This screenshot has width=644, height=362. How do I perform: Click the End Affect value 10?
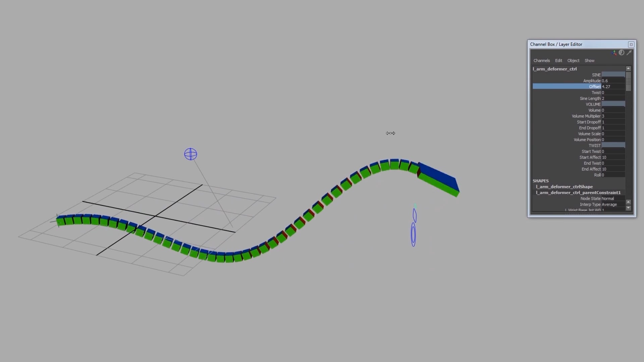[613, 169]
